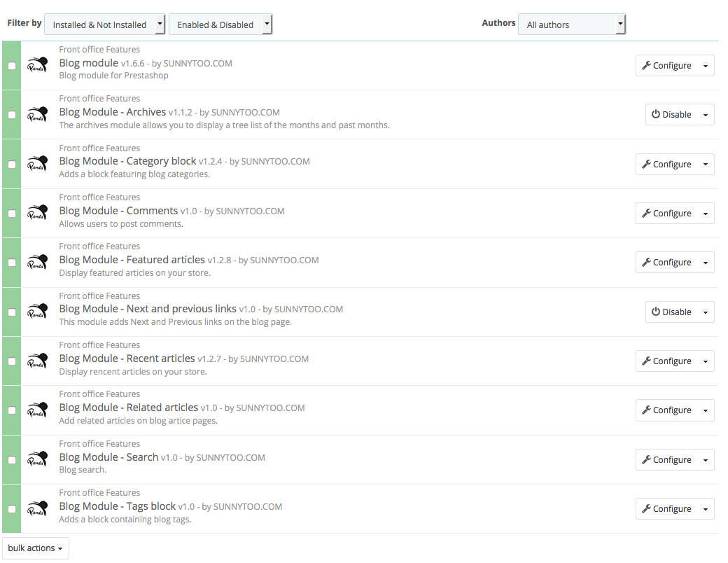728x563 pixels.
Task: Expand the action arrow for Comments module
Action: 706,214
